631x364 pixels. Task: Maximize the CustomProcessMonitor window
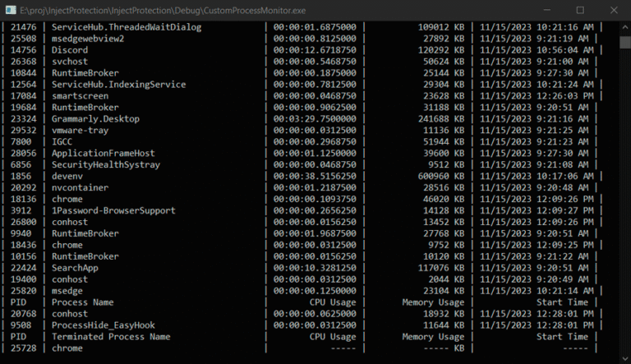(580, 10)
